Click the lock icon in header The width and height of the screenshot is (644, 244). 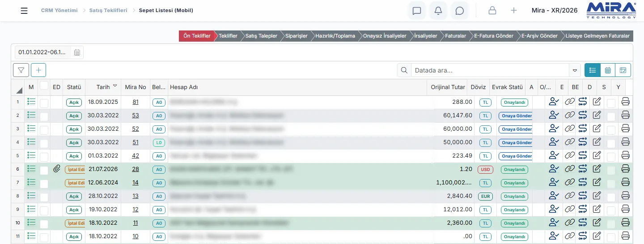(x=492, y=11)
